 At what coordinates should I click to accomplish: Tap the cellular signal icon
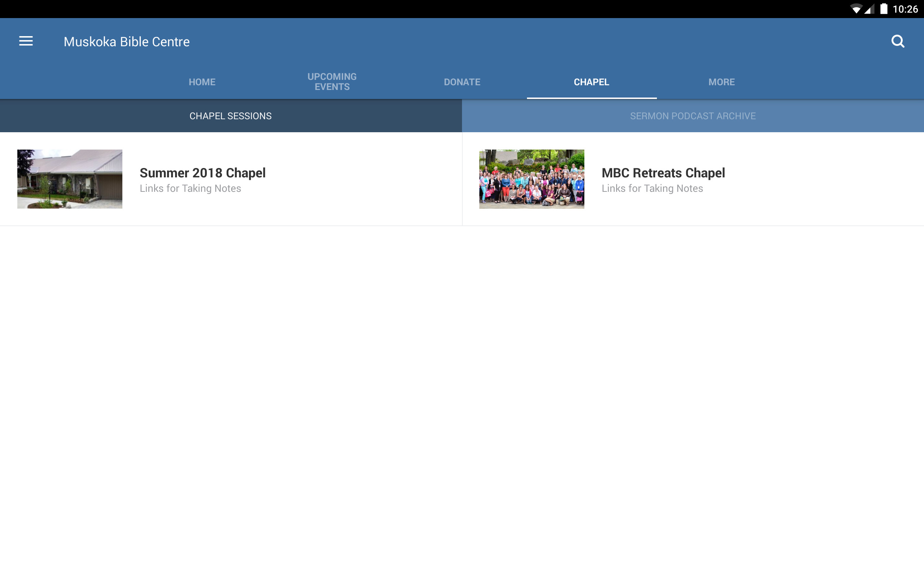click(869, 9)
